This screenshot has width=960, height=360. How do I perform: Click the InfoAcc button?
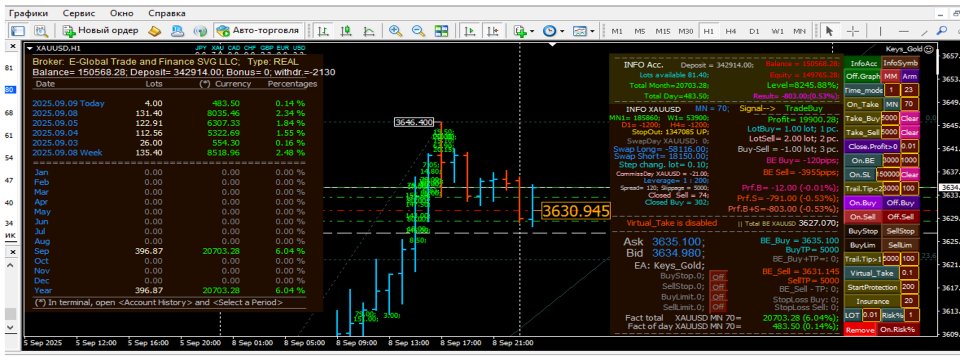point(862,62)
